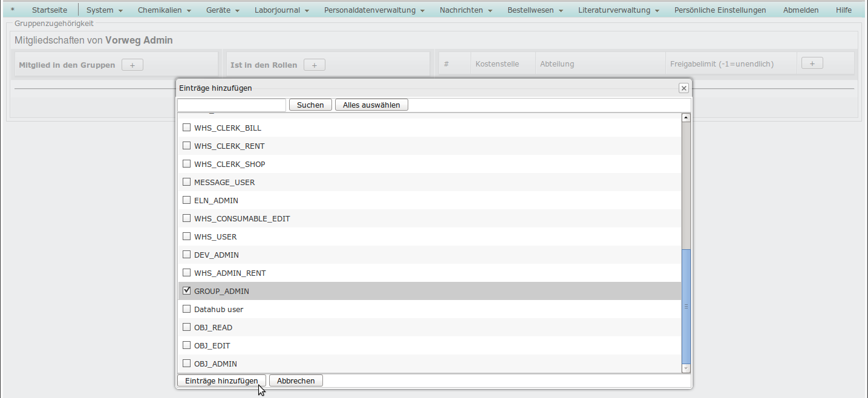Click the plus icon beside Mitglied in den Gruppen
This screenshot has height=398, width=868.
(x=132, y=65)
